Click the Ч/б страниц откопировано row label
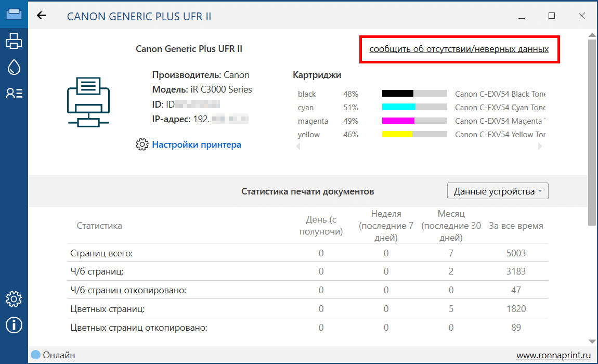Image resolution: width=598 pixels, height=364 pixels. (128, 290)
